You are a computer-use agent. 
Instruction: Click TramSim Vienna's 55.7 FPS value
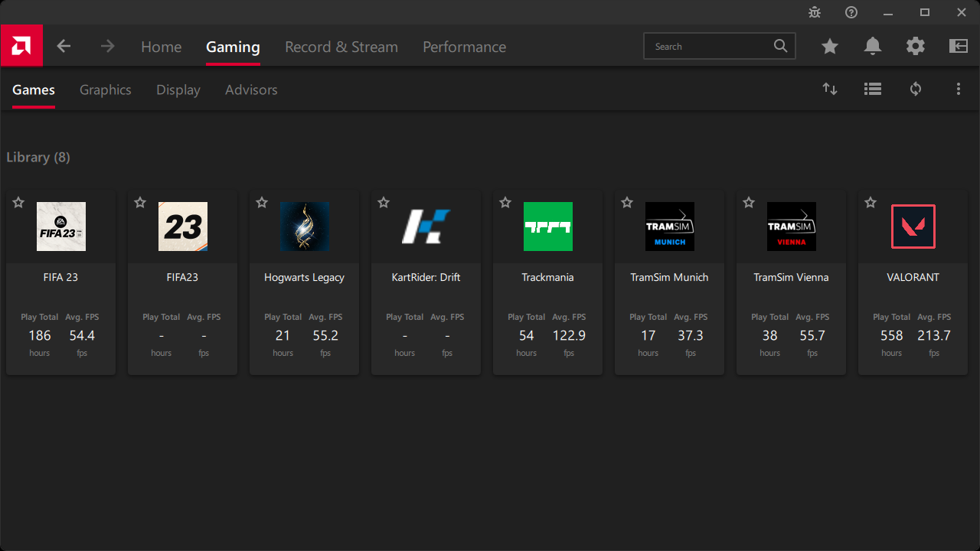click(812, 335)
